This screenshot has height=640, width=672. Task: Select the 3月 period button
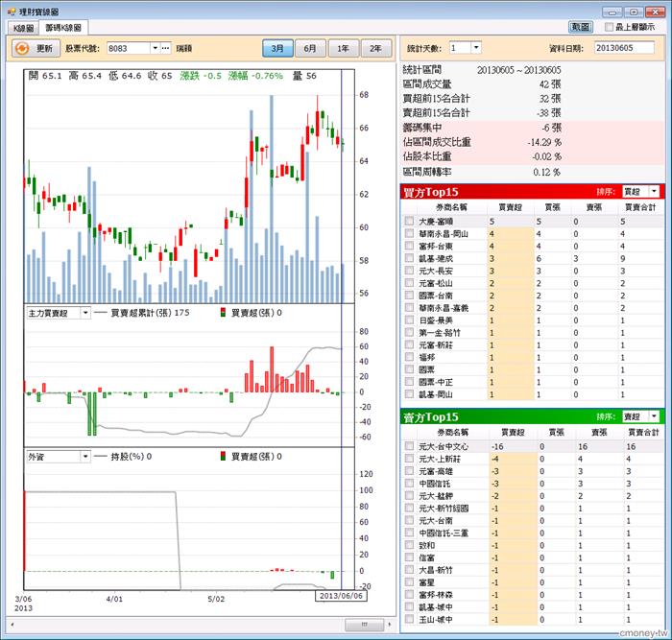tap(277, 48)
